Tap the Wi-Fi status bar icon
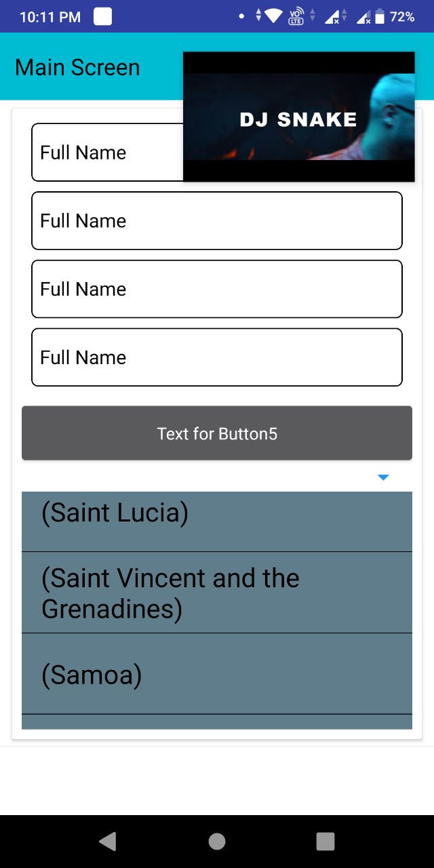Image resolution: width=434 pixels, height=868 pixels. pyautogui.click(x=274, y=16)
